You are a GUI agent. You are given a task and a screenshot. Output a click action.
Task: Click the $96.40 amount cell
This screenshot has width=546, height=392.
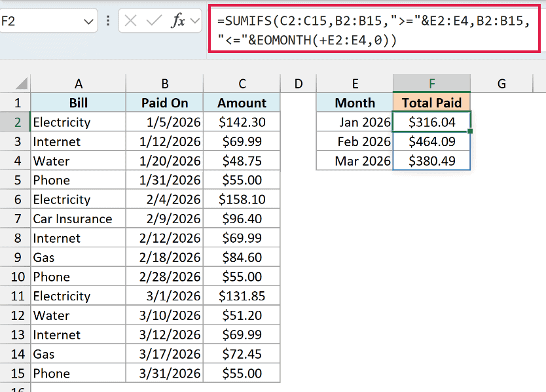click(x=242, y=219)
